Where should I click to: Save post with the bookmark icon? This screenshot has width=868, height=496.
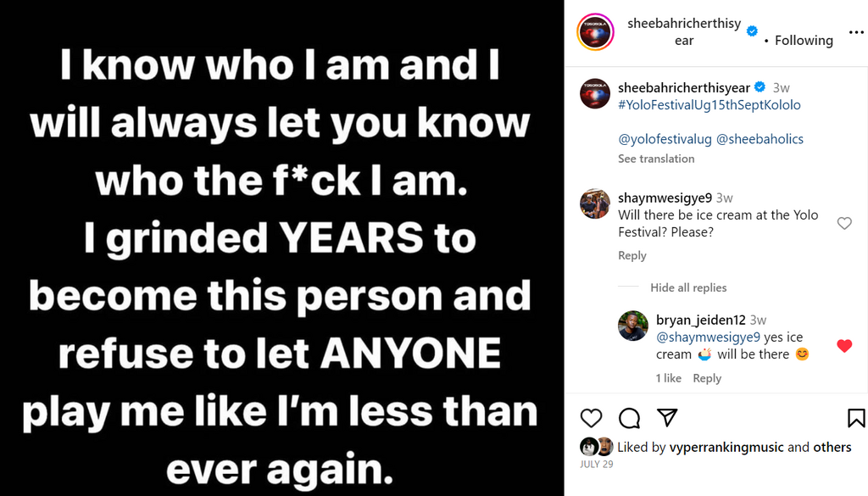(x=856, y=418)
